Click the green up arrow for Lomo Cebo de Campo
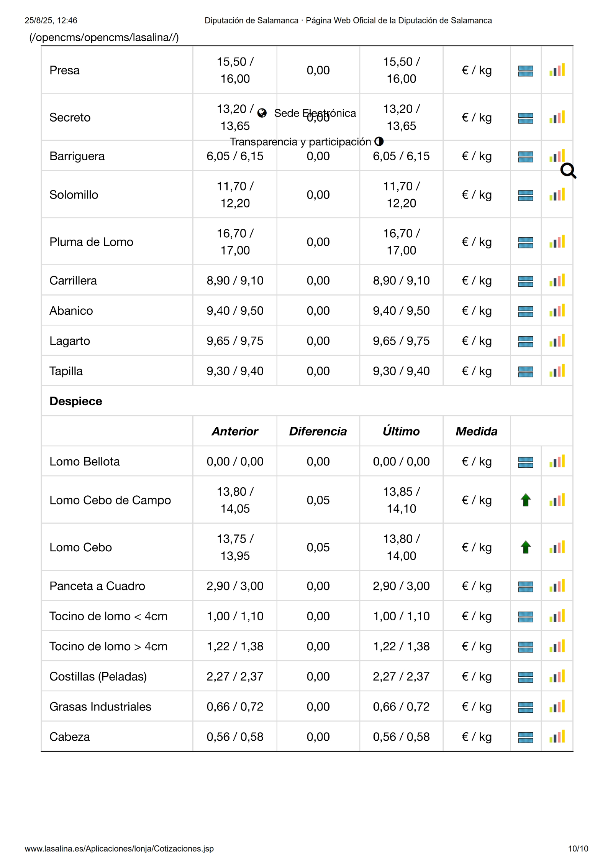The image size is (613, 868). (526, 500)
